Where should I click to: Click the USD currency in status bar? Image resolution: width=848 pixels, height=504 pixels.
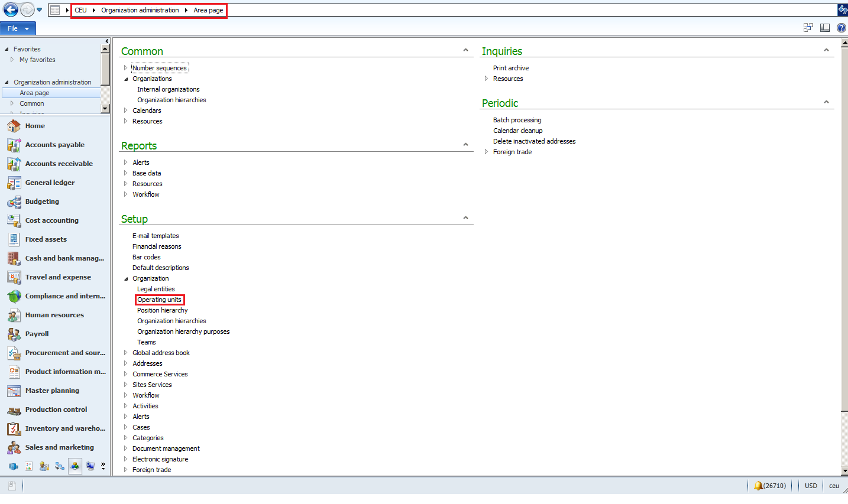tap(811, 486)
